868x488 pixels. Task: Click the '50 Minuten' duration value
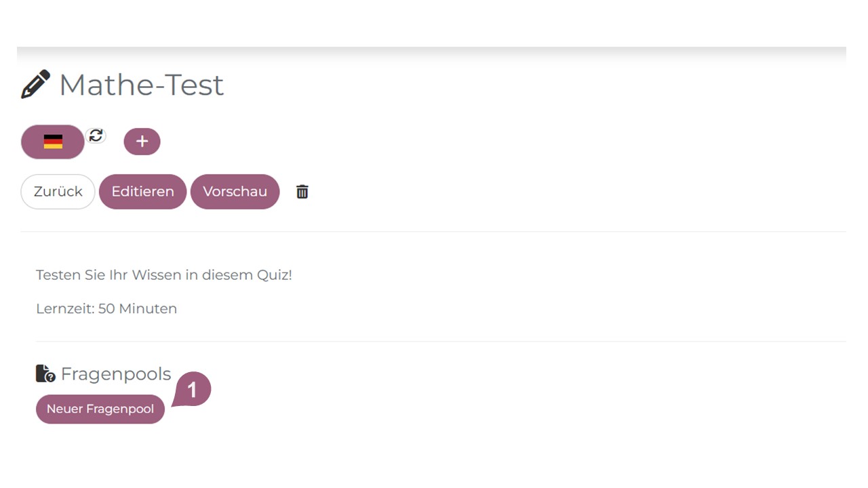coord(138,308)
